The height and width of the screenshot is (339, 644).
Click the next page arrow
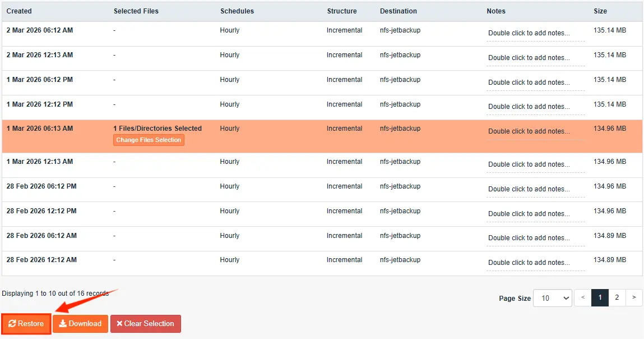[x=634, y=298]
